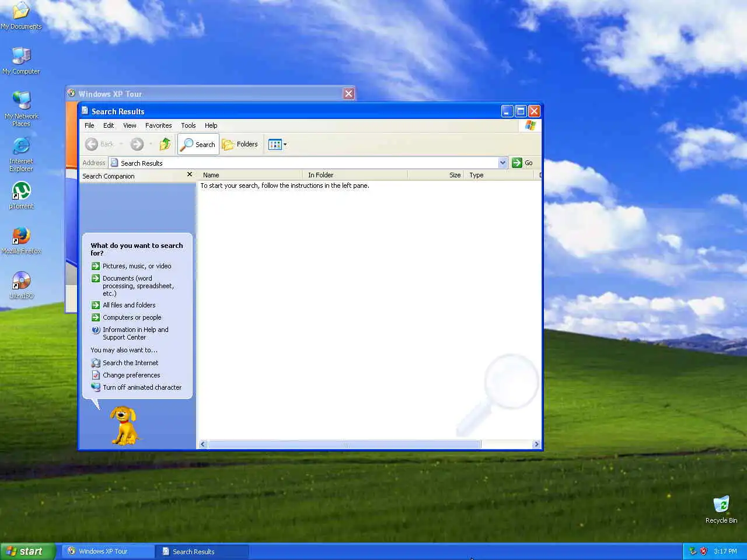Sort by Name column header
The image size is (747, 560).
250,175
